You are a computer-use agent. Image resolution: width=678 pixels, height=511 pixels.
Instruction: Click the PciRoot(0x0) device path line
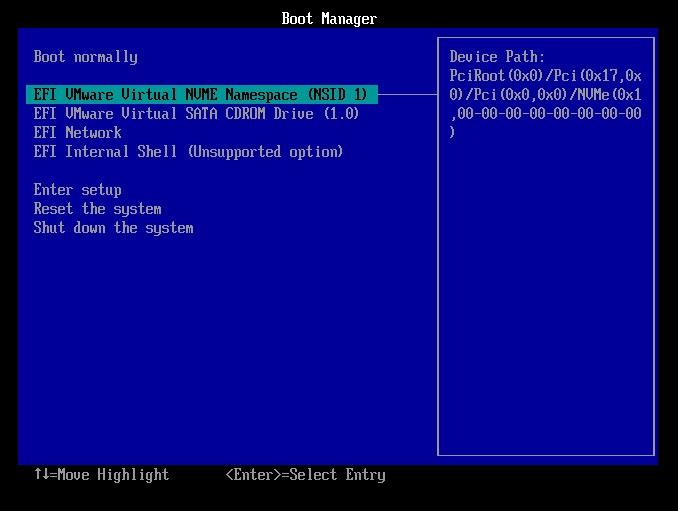click(545, 76)
